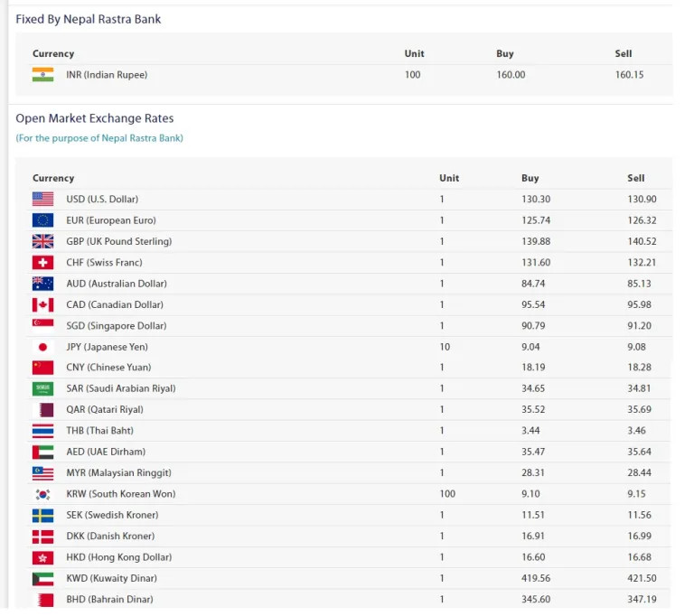Select 'BHD (Bahrain Dinar)' row label
This screenshot has height=616, width=694.
click(109, 600)
